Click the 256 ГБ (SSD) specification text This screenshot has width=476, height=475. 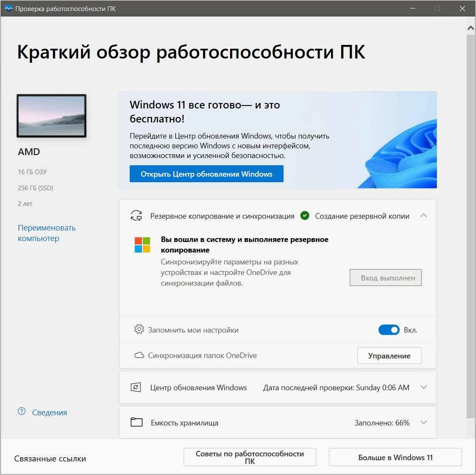36,188
